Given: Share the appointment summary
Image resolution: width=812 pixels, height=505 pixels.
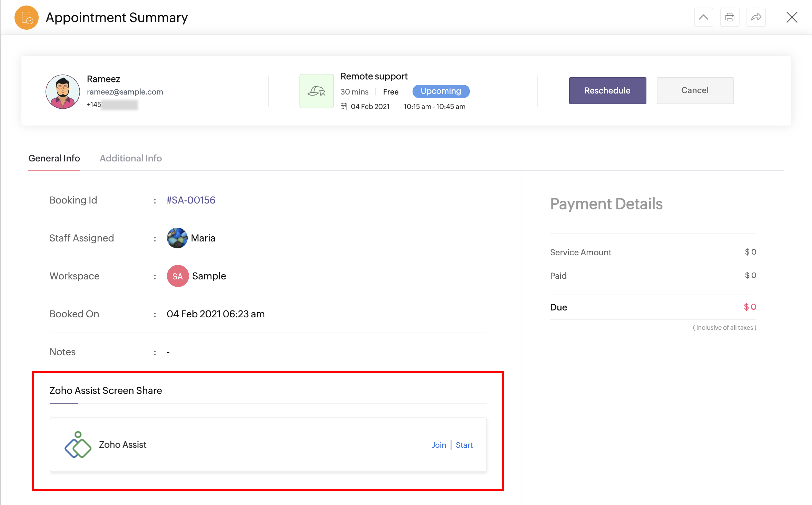Looking at the screenshot, I should [756, 17].
